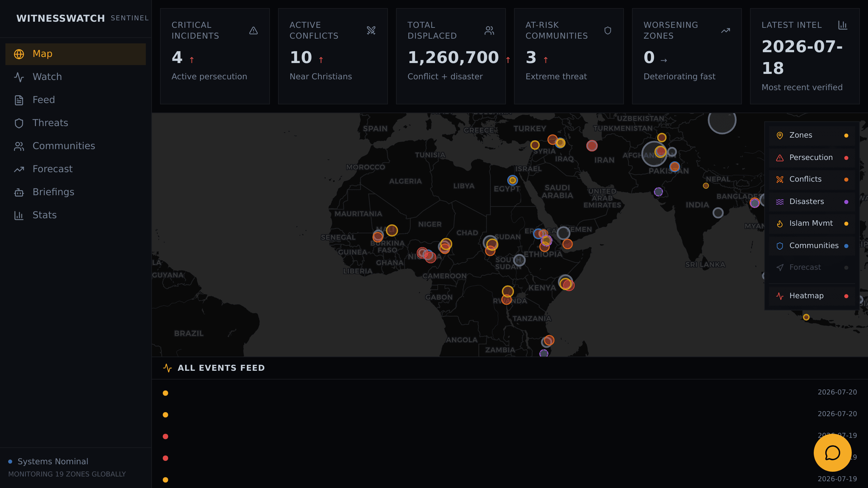
Task: Click the All Events Feed heading
Action: click(x=221, y=368)
